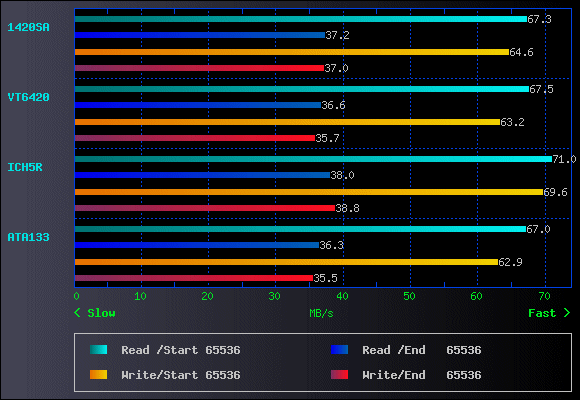Click axis tick label 70
Screen dimensions: 580x400
coord(544,296)
